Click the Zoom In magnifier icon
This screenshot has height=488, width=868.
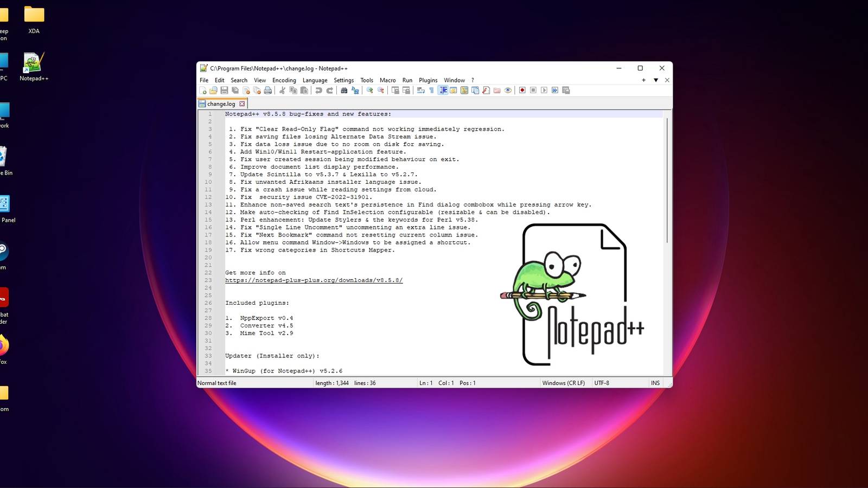point(369,91)
